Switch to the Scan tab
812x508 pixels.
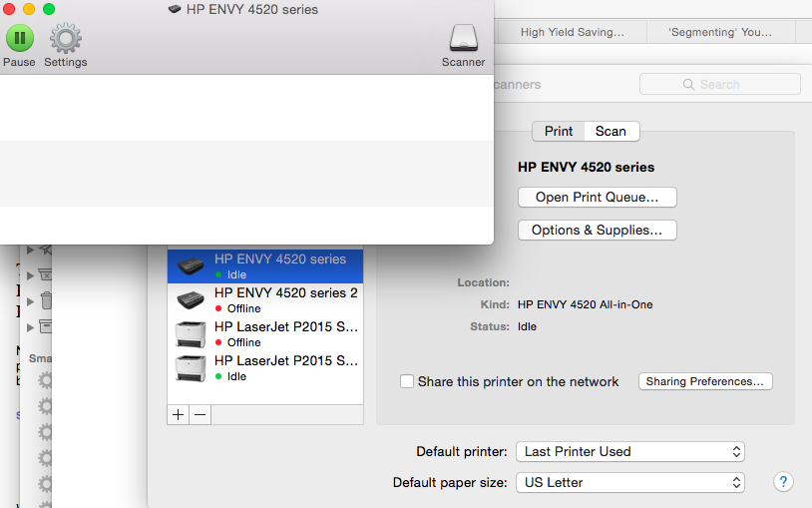pos(611,131)
